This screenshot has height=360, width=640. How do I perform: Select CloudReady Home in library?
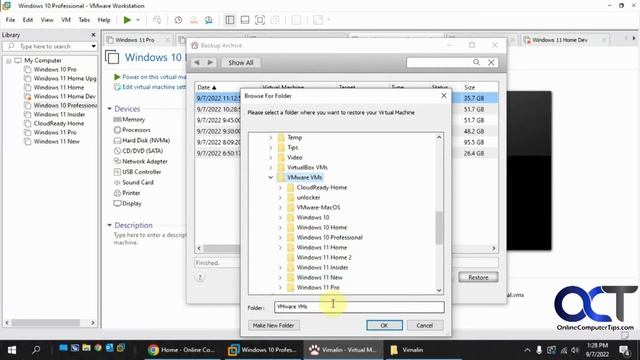(59, 123)
